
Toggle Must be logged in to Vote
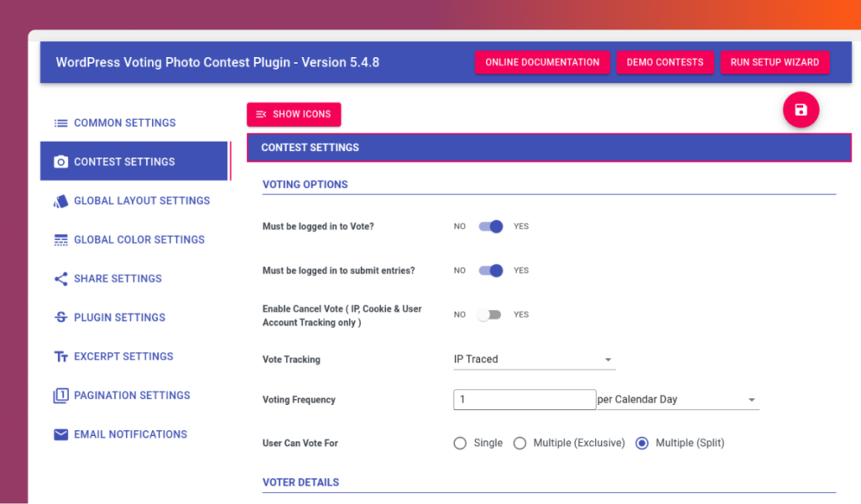[x=490, y=227]
